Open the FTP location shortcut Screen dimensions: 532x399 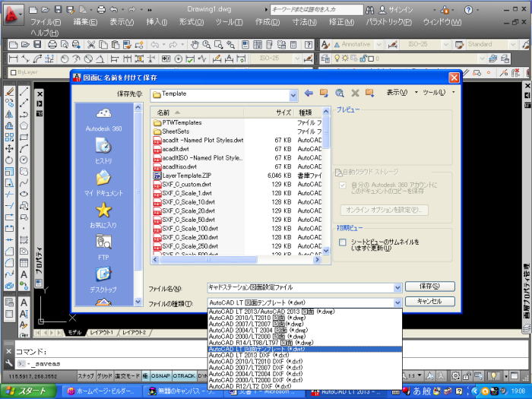coord(103,248)
